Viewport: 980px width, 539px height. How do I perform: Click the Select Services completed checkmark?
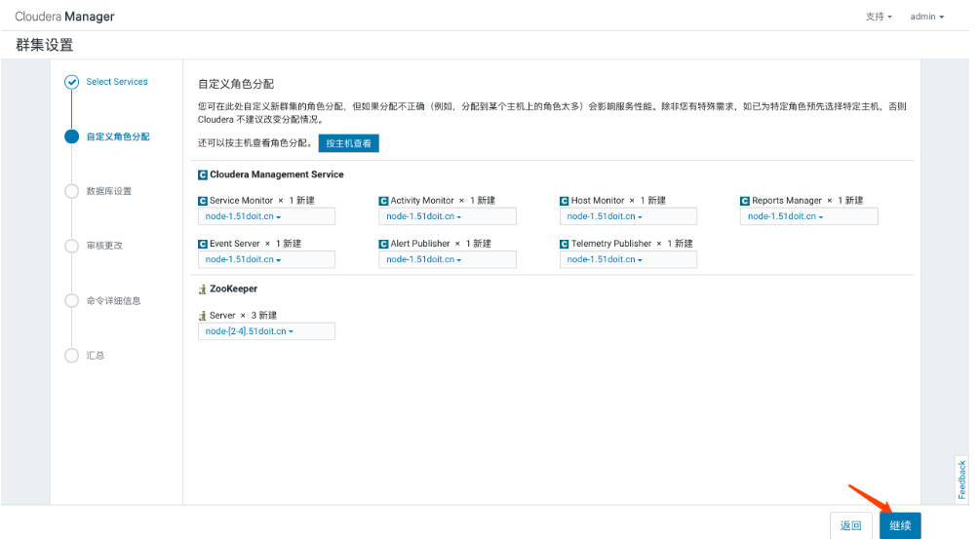coord(72,82)
